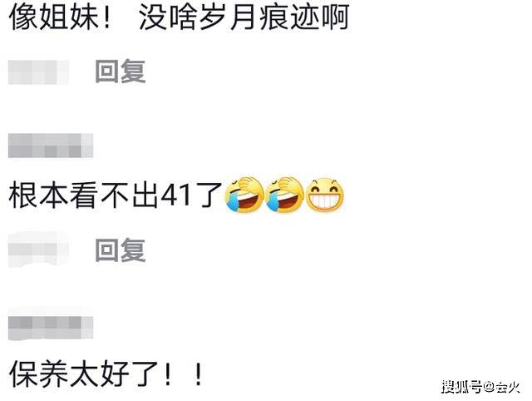
Task: Click the phrase 没啥岁月痕迹啊
Action: (244, 17)
